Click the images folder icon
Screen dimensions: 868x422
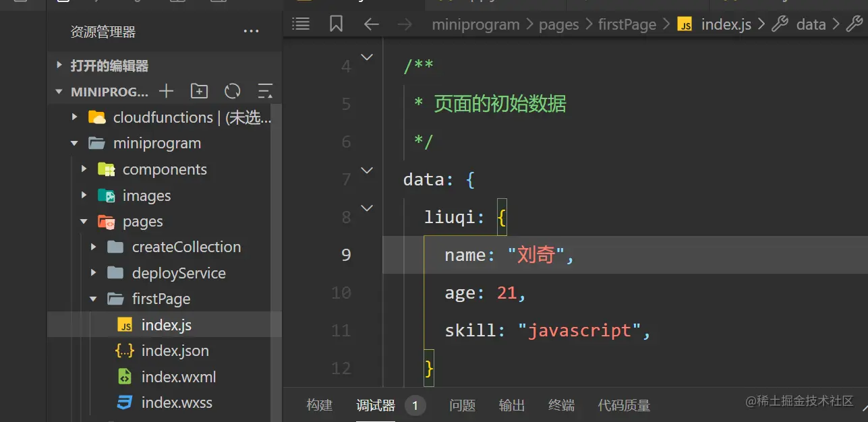pos(106,195)
